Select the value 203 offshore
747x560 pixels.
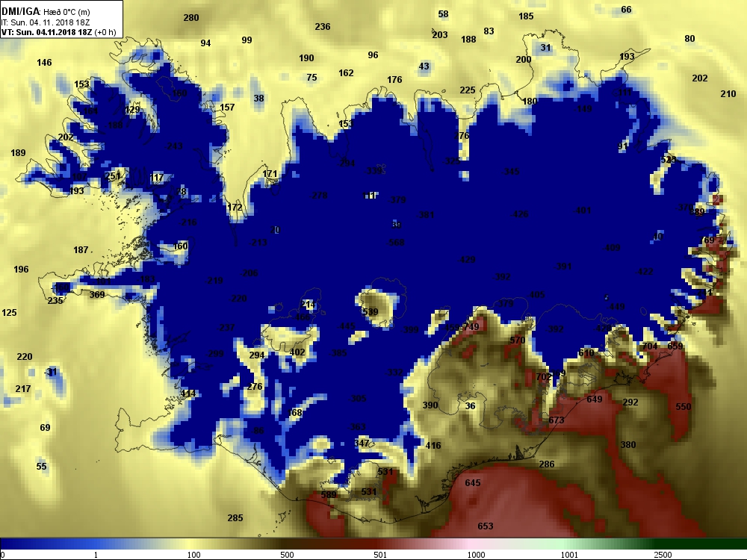[x=440, y=35]
